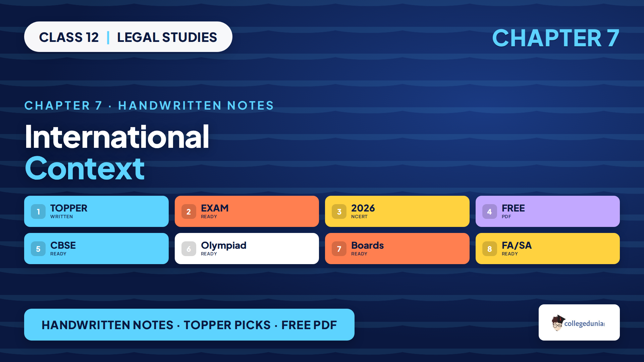This screenshot has height=362, width=644.
Task: Click the white Olympiad READY tile
Action: tap(247, 248)
